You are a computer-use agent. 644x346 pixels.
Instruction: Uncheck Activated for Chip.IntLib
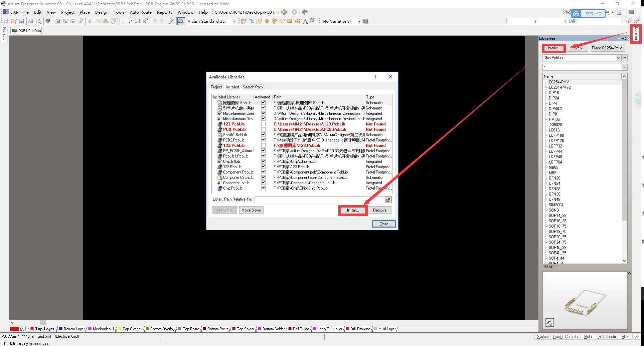click(x=263, y=161)
